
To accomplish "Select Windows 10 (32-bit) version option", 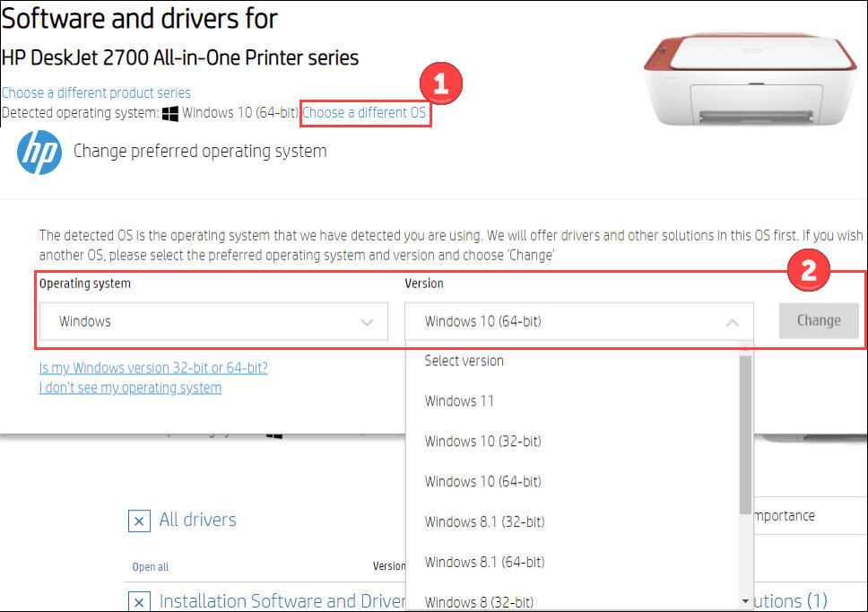I will [x=482, y=442].
